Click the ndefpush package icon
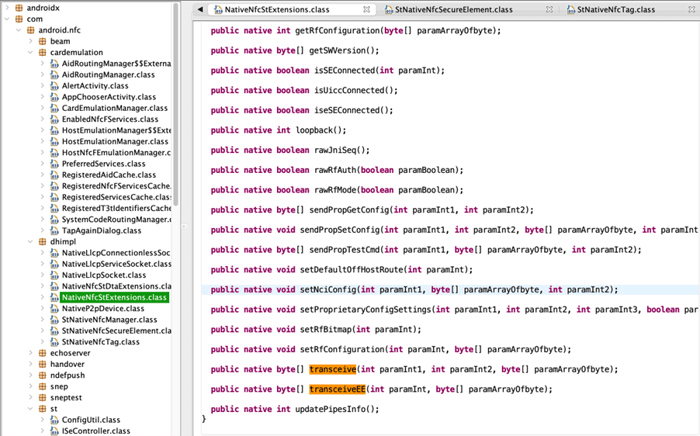 coord(42,375)
